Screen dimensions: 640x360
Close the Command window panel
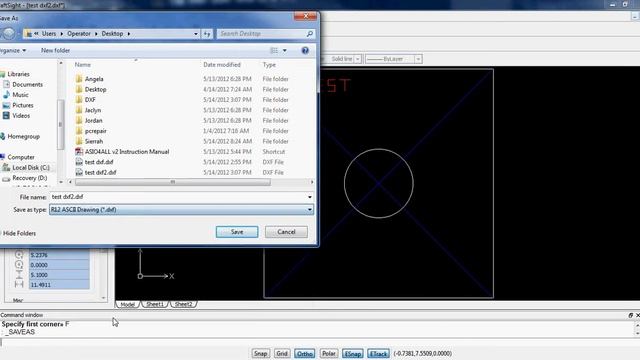[638, 315]
